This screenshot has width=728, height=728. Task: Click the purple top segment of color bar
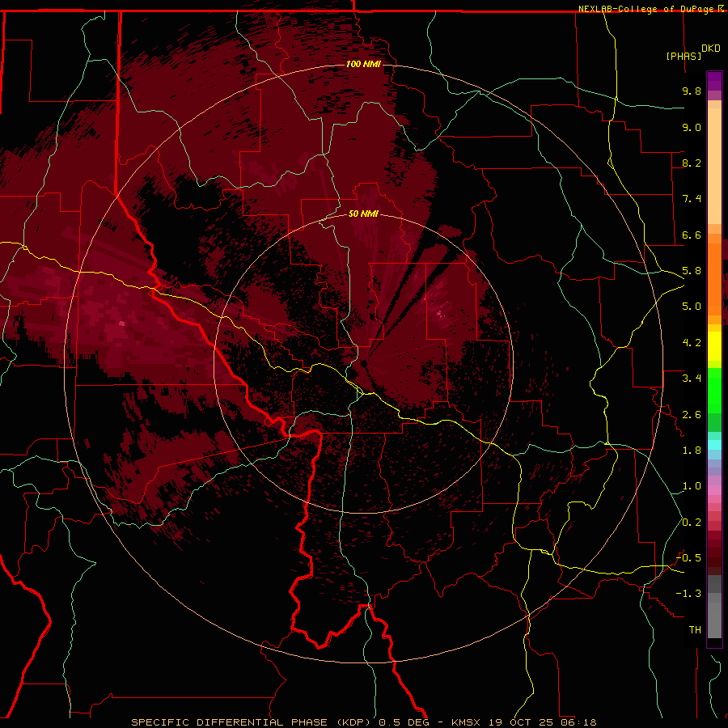point(714,81)
